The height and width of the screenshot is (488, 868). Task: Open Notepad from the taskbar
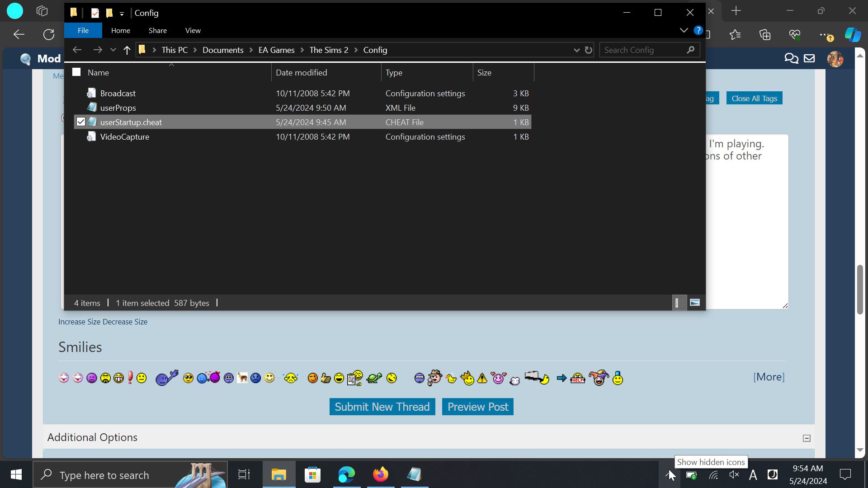click(414, 474)
